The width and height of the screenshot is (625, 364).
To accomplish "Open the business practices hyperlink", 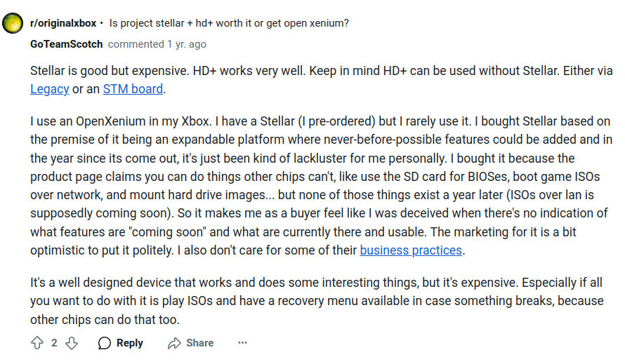I will (411, 250).
